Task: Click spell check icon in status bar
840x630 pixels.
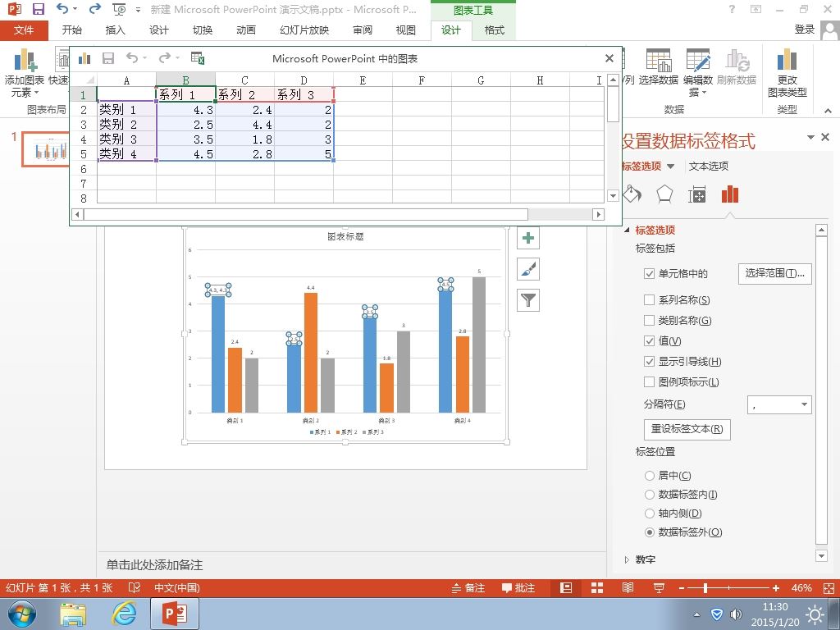Action: point(135,587)
